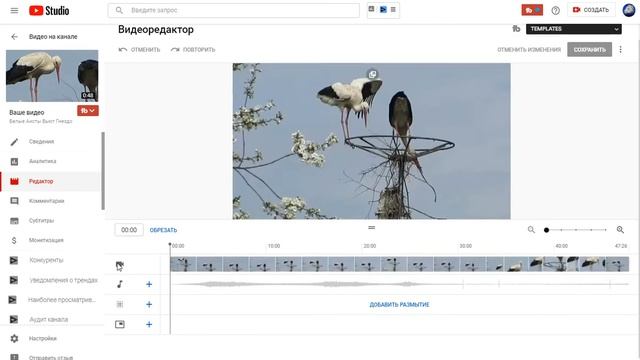
Task: Click ОБРЕЗАТЬ trim link
Action: point(163,230)
